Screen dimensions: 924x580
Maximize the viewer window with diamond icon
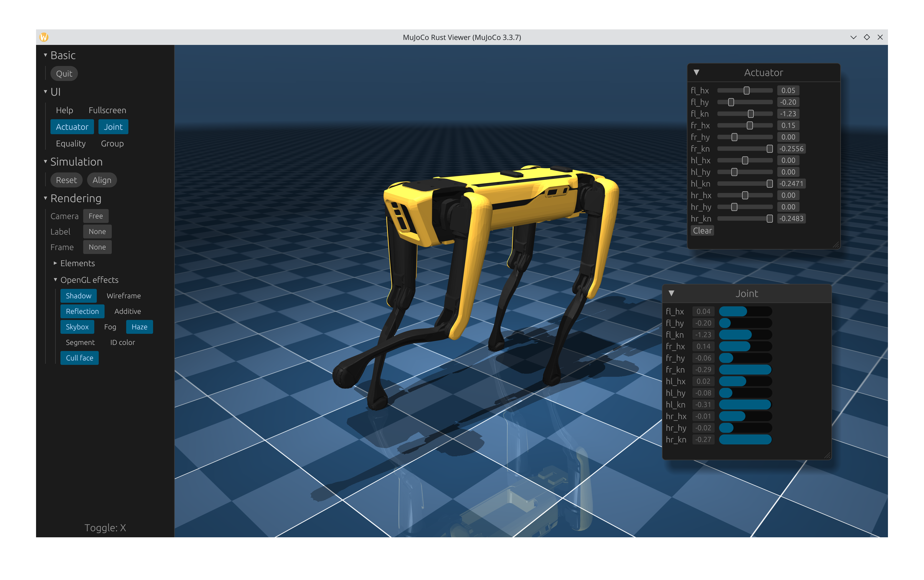[x=867, y=37]
